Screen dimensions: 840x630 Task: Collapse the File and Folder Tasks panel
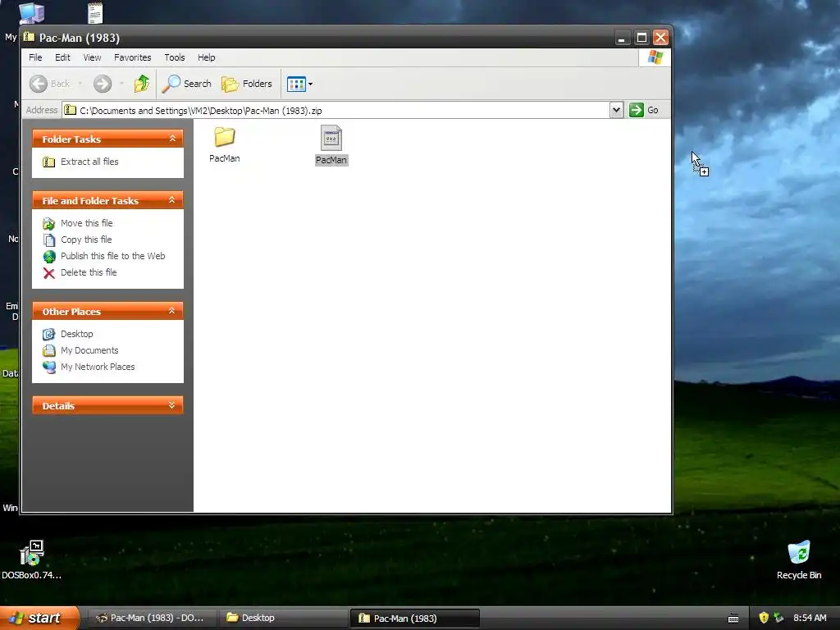(172, 200)
